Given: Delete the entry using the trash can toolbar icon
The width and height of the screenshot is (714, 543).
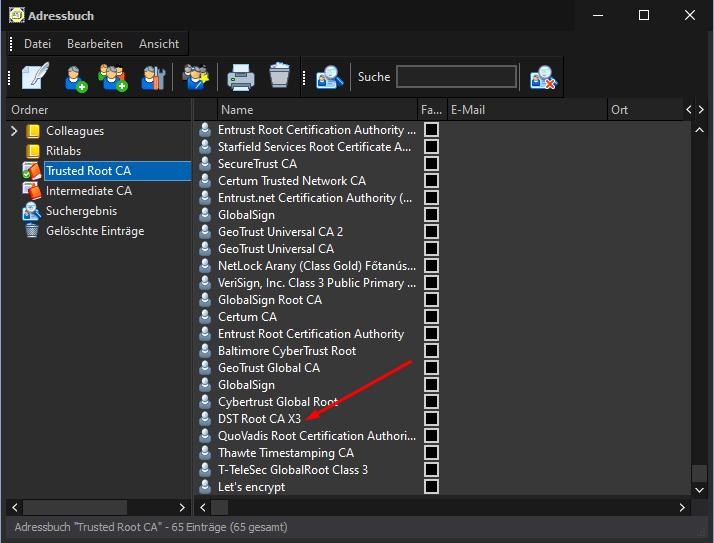Looking at the screenshot, I should tap(279, 75).
